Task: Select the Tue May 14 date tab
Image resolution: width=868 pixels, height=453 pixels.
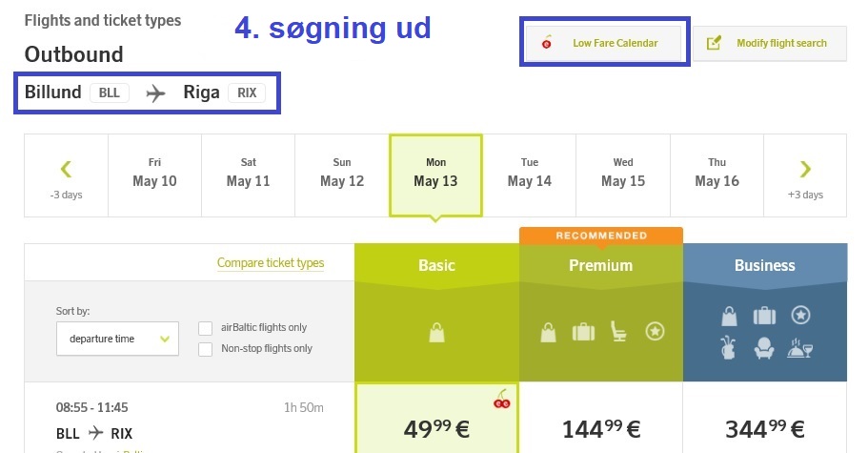Action: [x=529, y=174]
